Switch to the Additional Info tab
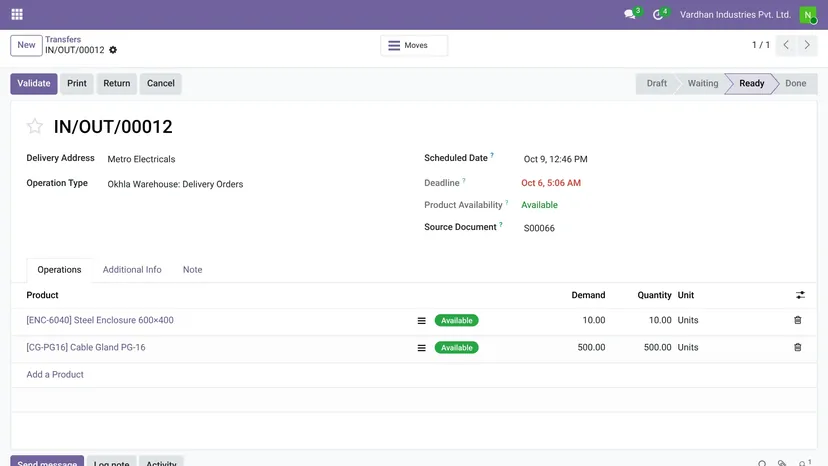Viewport: 828px width, 466px height. [132, 270]
